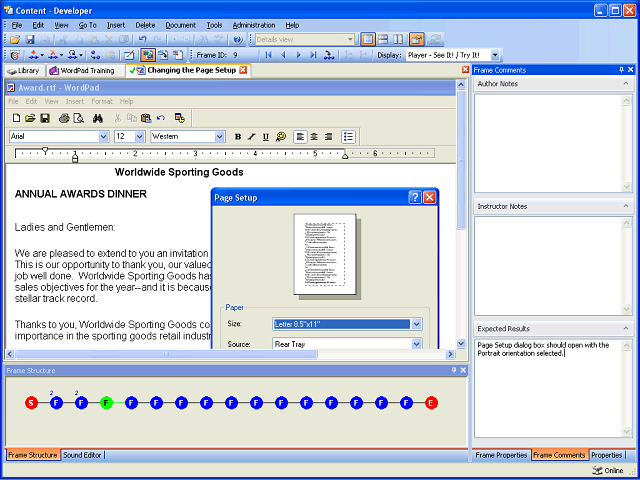640x480 pixels.
Task: Open the Document menu
Action: (x=180, y=25)
